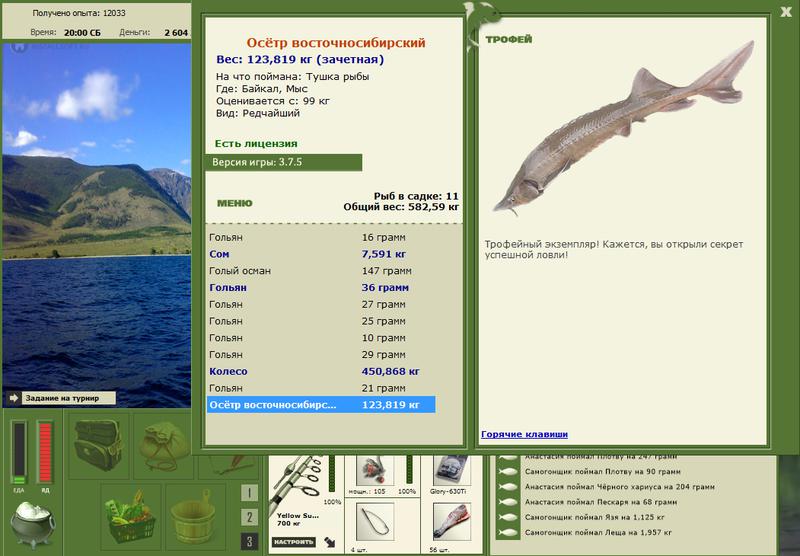Click the Glory-630Ti line thumbnail
Screen dimensions: 800x556
coord(450,470)
